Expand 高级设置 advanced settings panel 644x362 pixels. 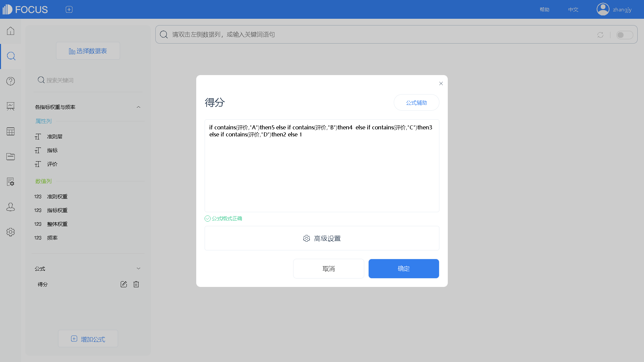[x=322, y=238]
